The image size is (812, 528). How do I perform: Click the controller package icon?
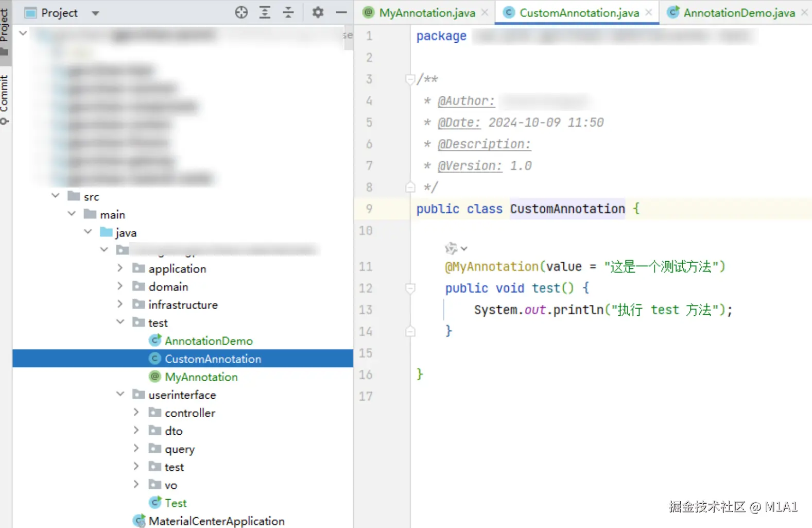click(x=154, y=413)
